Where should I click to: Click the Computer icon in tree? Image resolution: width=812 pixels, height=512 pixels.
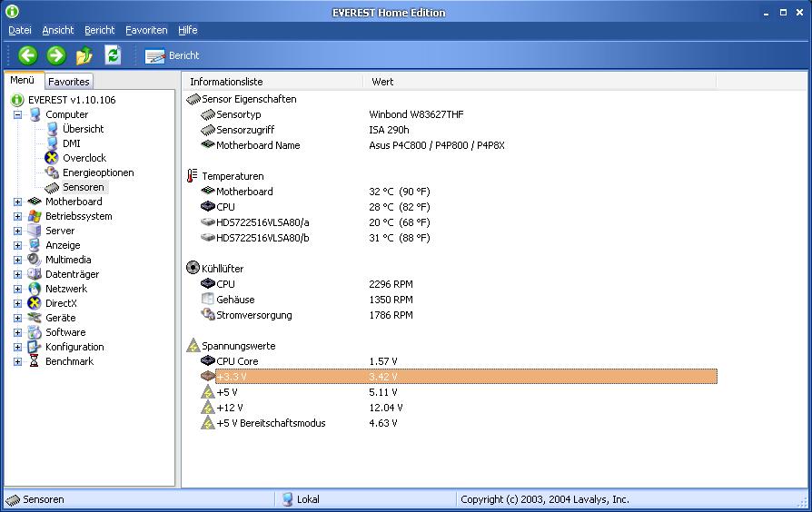point(35,114)
